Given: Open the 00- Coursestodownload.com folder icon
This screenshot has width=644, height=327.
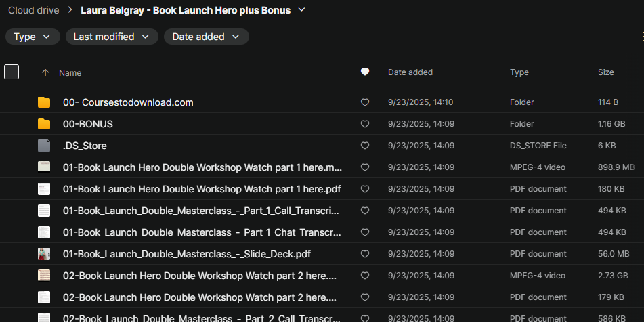Looking at the screenshot, I should tap(44, 102).
